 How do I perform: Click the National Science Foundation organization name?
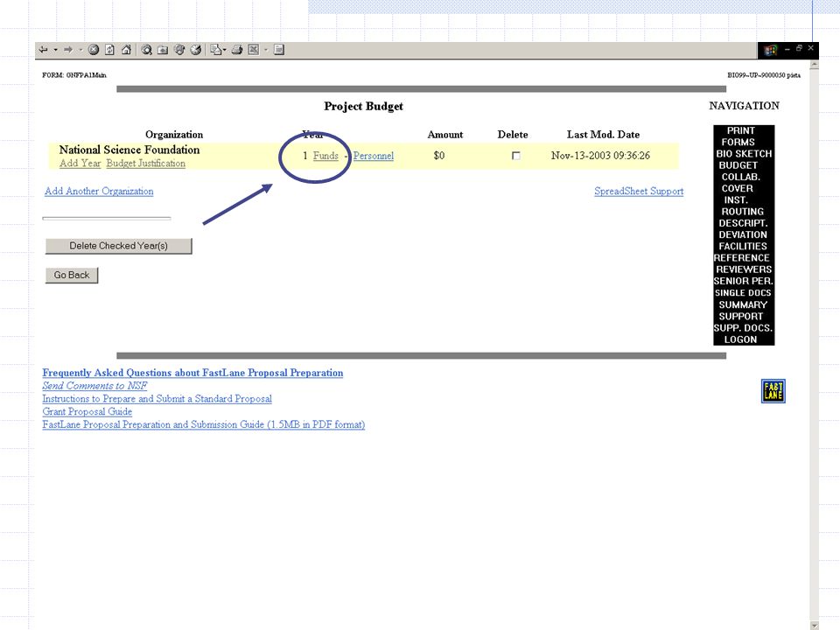[x=129, y=150]
